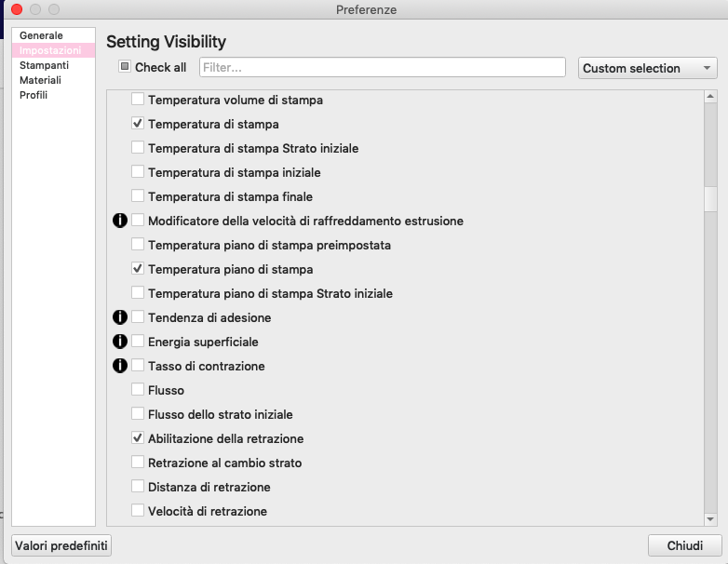
Task: Click scrollbar down arrow in settings list
Action: click(x=710, y=519)
